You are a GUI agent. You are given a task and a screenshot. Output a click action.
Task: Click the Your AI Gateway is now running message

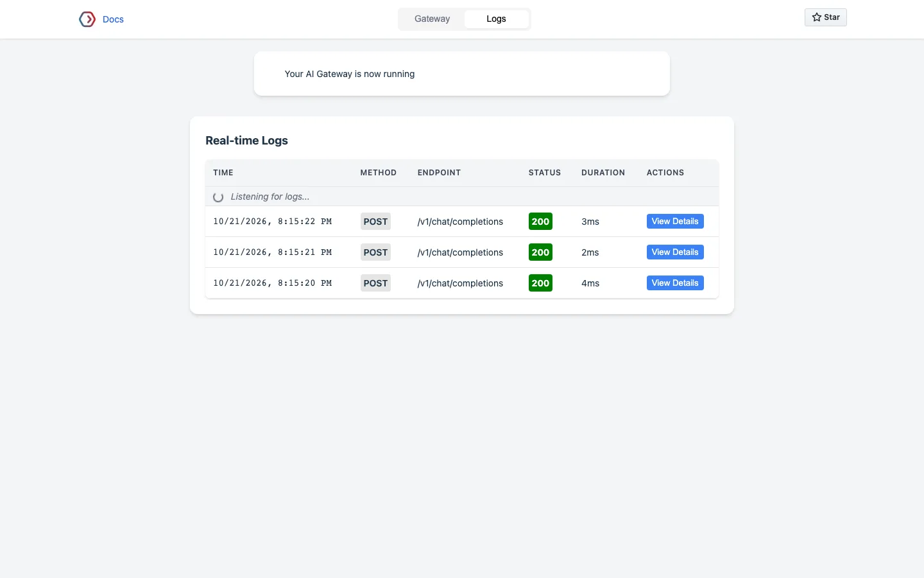[x=350, y=74]
